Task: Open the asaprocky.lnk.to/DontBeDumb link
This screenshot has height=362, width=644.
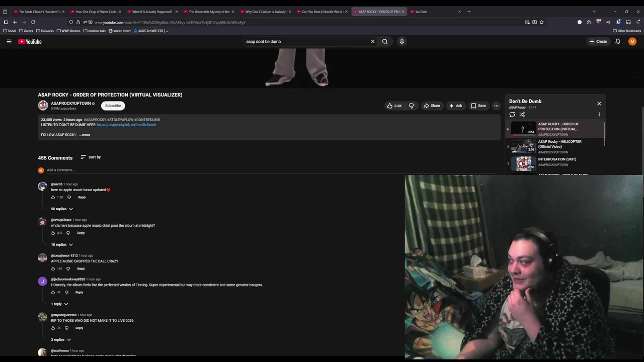Action: tap(126, 125)
